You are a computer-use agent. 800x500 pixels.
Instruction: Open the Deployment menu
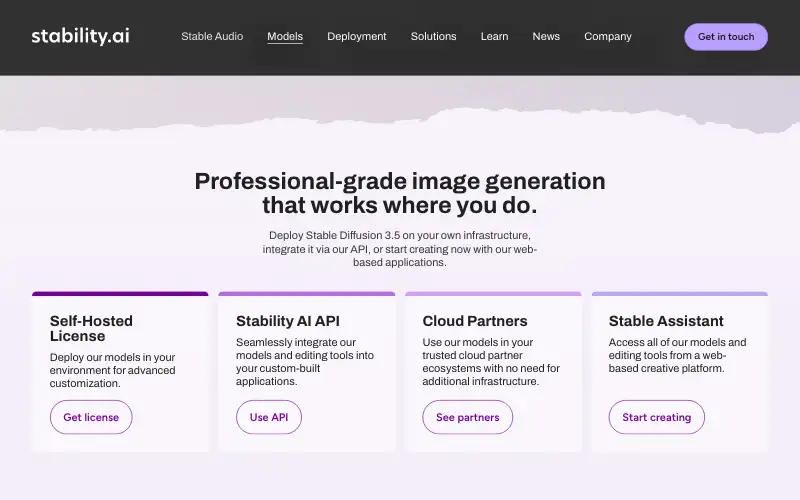357,36
